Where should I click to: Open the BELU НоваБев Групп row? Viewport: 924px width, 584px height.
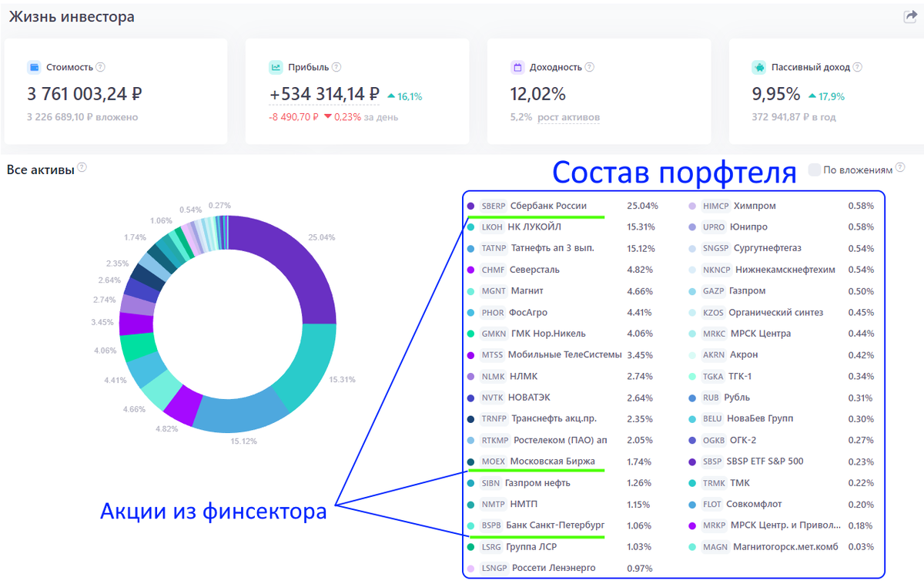click(781, 419)
